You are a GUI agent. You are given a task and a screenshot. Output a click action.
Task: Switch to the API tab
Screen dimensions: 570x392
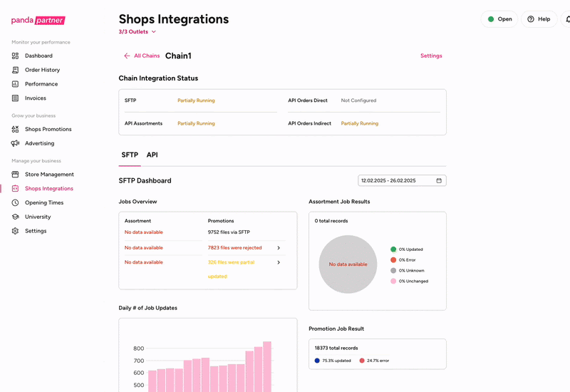[152, 155]
